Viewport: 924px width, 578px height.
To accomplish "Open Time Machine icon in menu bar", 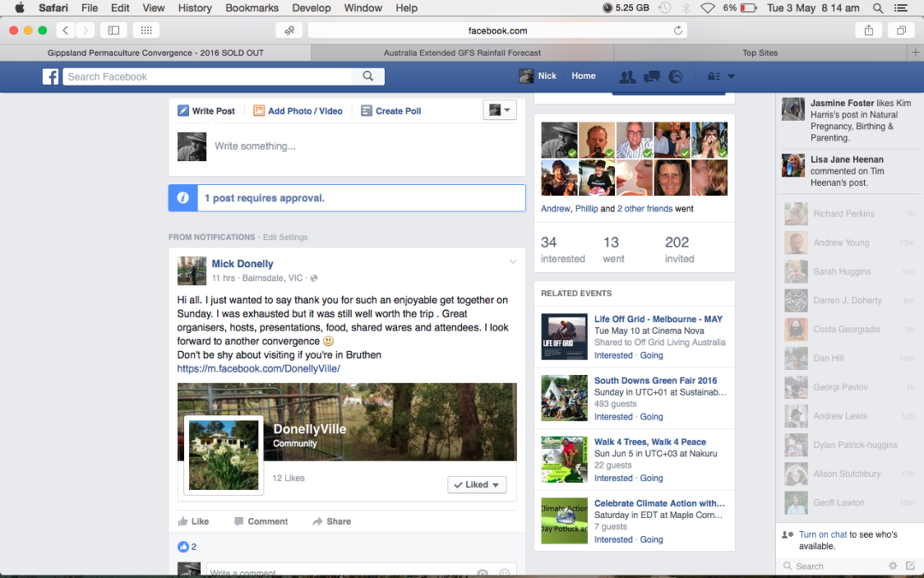I will [x=665, y=9].
